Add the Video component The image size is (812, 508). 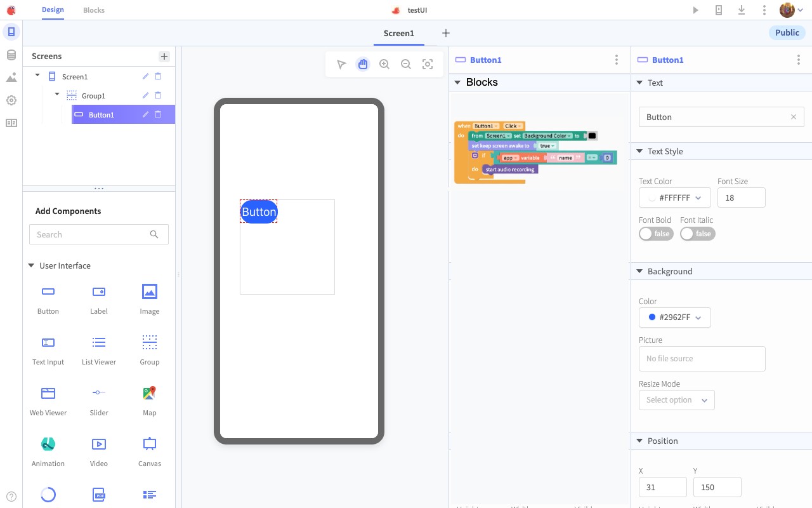point(99,451)
